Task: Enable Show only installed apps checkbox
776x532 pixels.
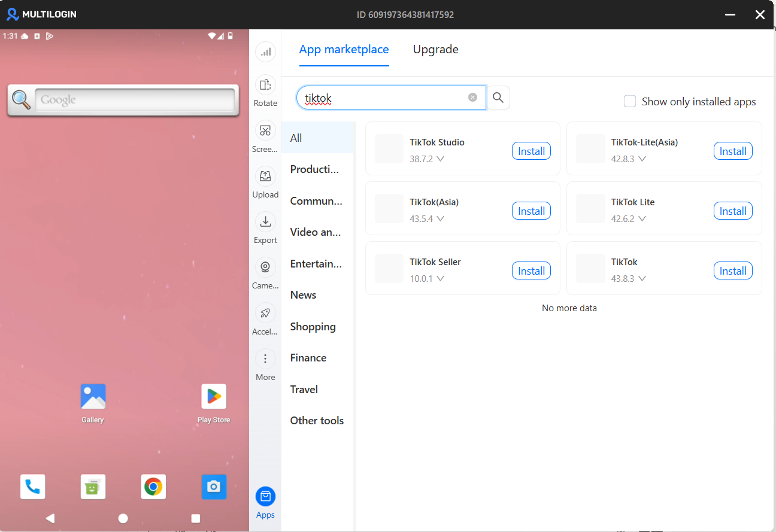Action: pos(630,102)
